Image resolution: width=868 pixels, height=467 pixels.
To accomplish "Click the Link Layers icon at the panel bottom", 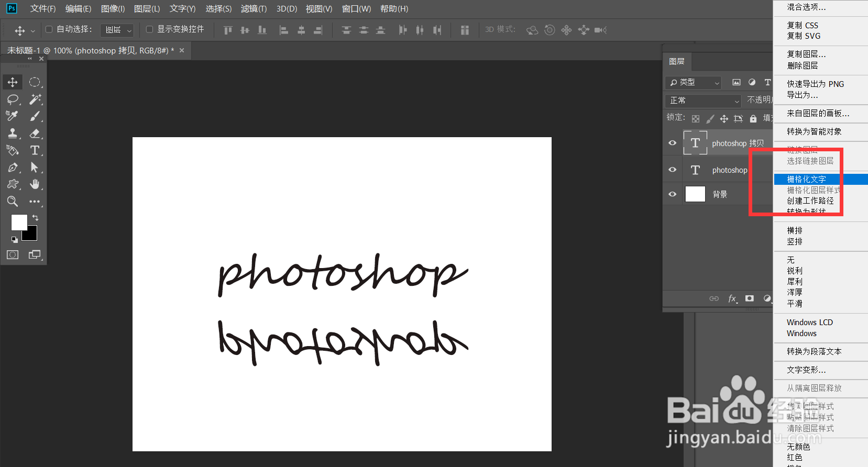I will click(714, 298).
